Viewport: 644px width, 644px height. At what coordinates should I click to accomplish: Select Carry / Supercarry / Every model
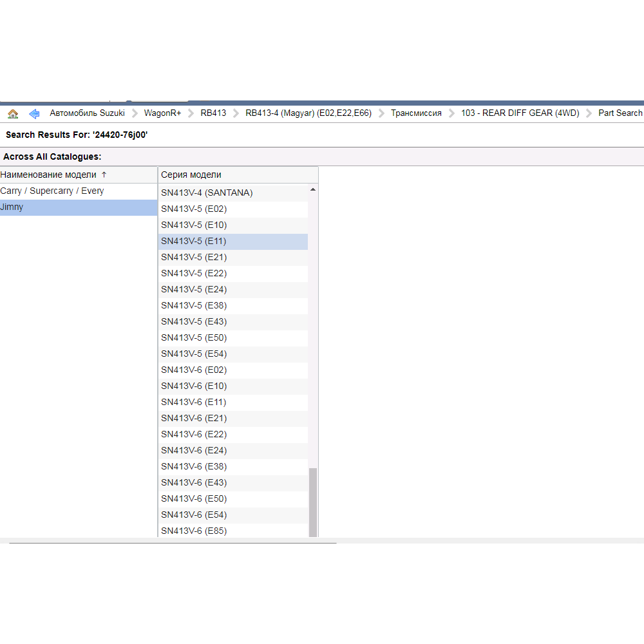point(52,191)
